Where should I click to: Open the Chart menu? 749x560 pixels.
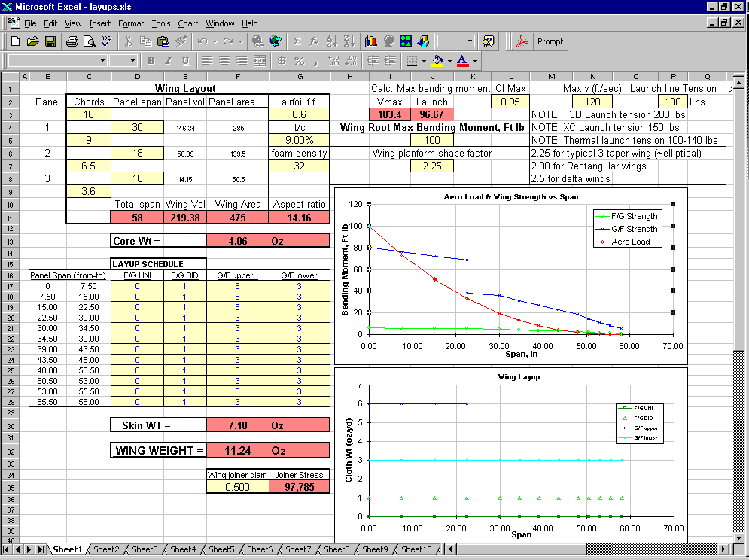(x=188, y=23)
